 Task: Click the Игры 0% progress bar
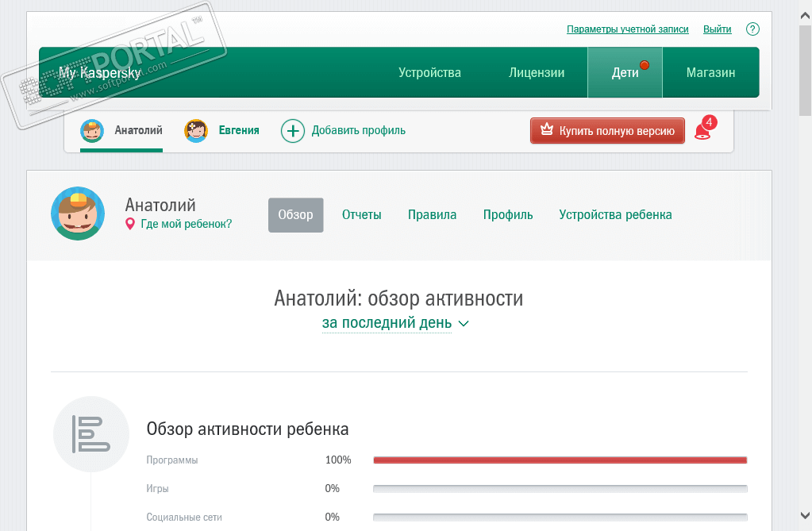tap(560, 488)
